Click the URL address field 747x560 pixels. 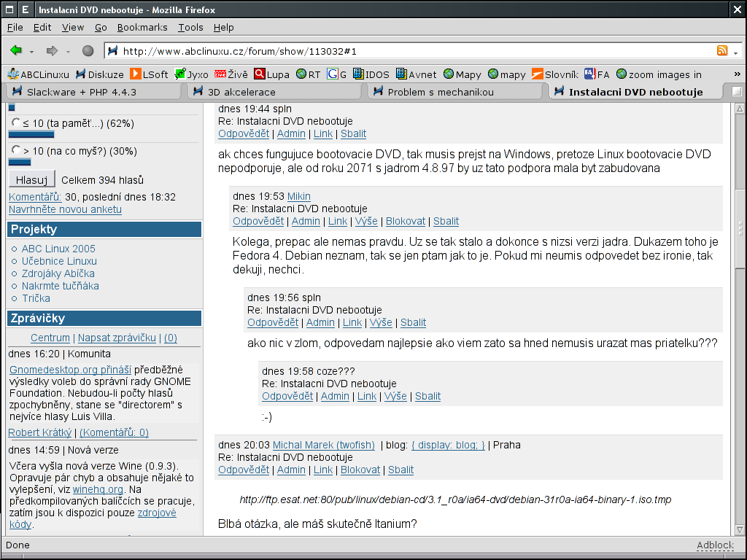(x=409, y=51)
